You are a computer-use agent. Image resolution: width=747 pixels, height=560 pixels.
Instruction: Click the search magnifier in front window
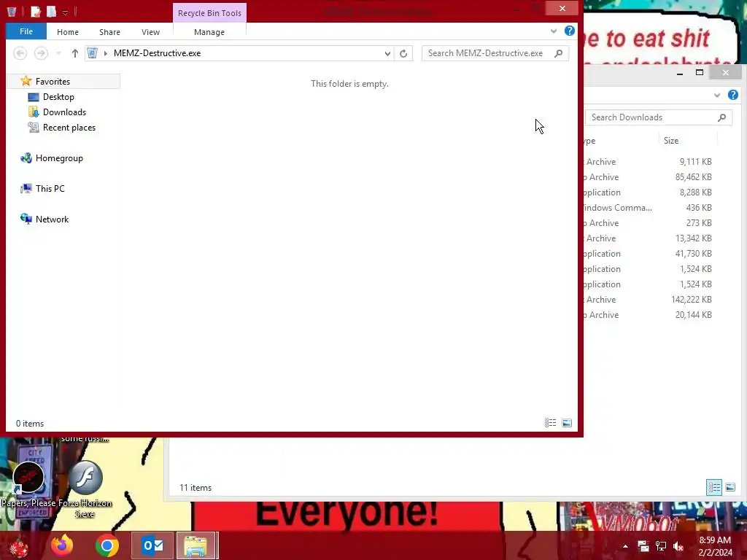click(x=559, y=53)
